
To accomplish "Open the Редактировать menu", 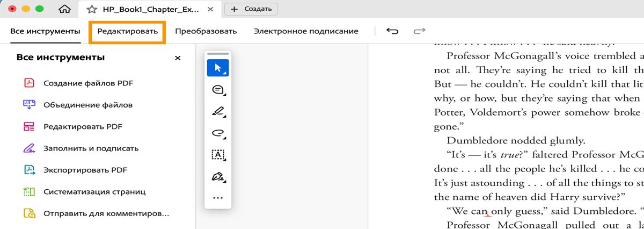I will [128, 31].
